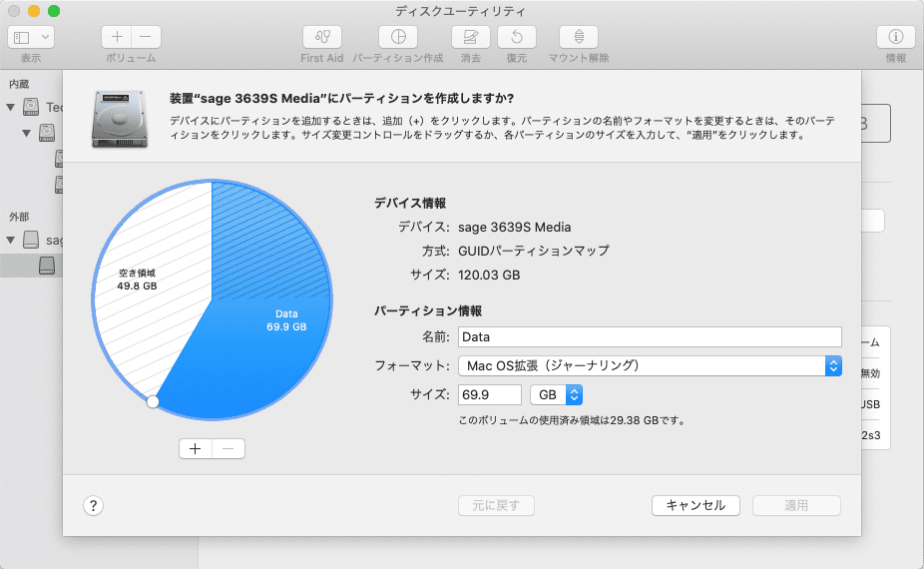Open the フォーマット Mac OS拡張 dropdown

click(x=650, y=365)
